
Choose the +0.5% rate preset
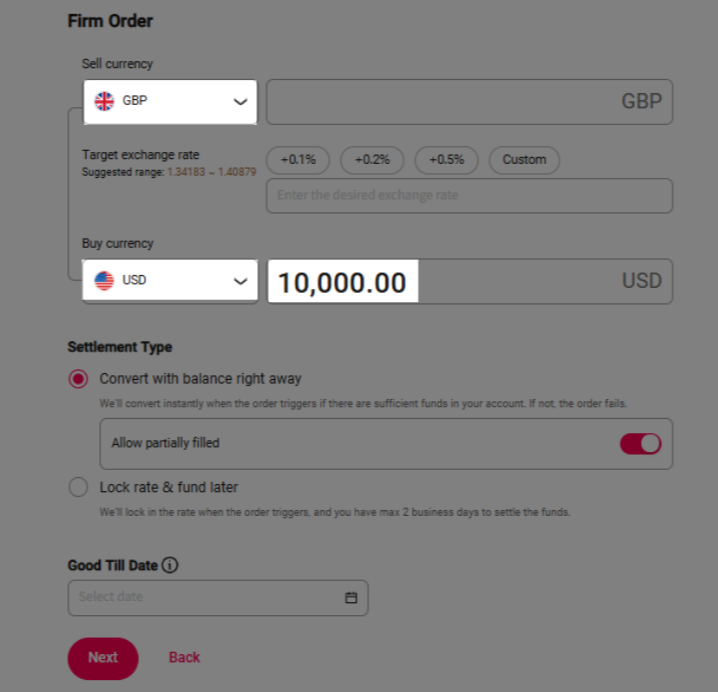[446, 160]
